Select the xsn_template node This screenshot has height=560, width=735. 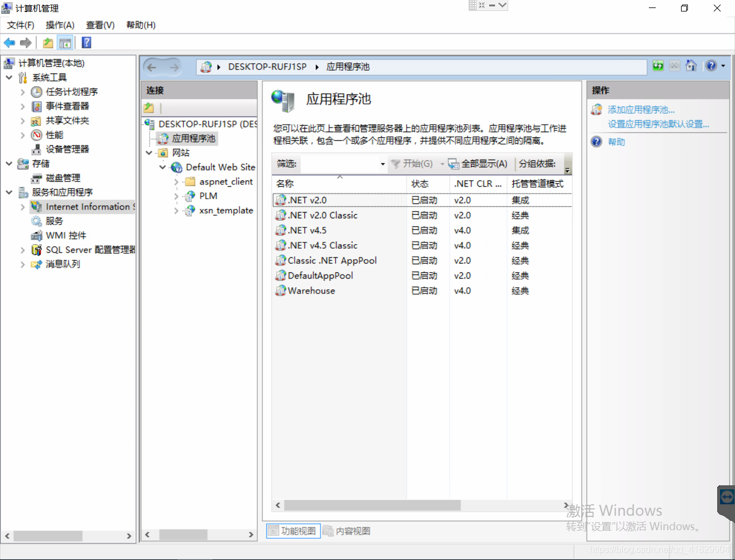pos(226,210)
